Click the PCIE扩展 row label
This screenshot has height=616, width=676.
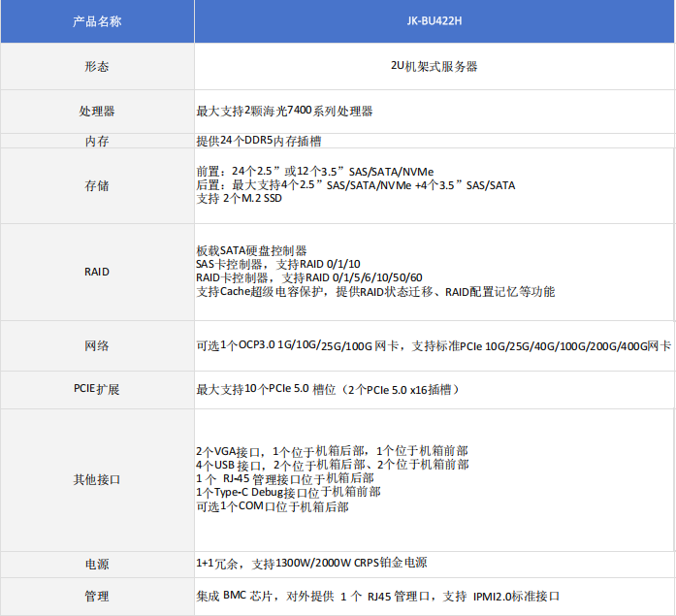(97, 389)
